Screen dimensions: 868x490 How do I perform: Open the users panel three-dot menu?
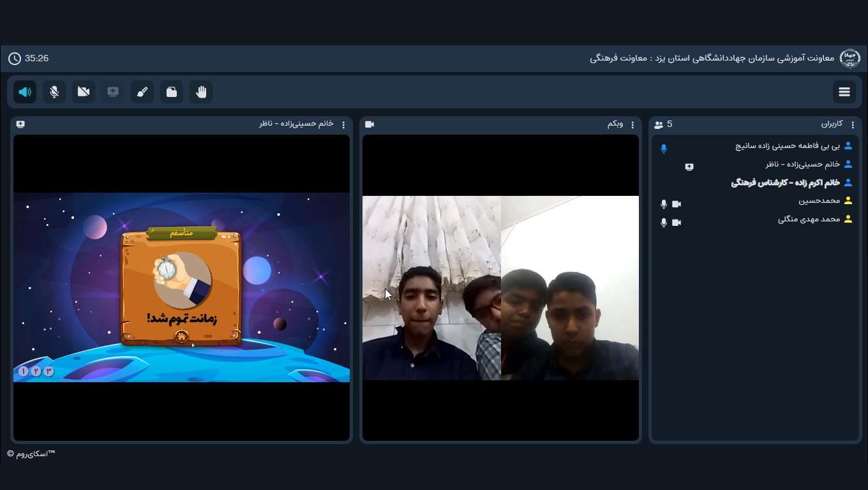tap(853, 125)
